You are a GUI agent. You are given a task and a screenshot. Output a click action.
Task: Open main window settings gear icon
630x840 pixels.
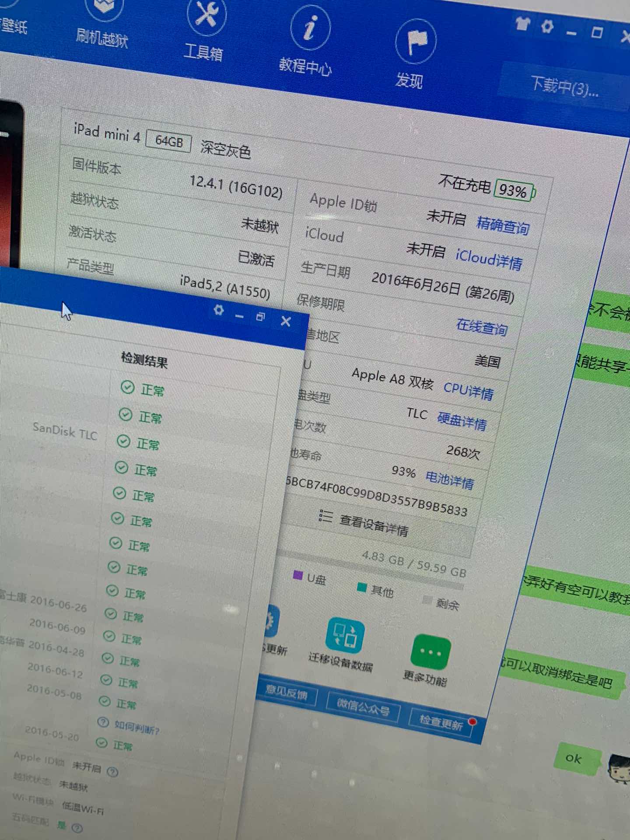coord(547,27)
